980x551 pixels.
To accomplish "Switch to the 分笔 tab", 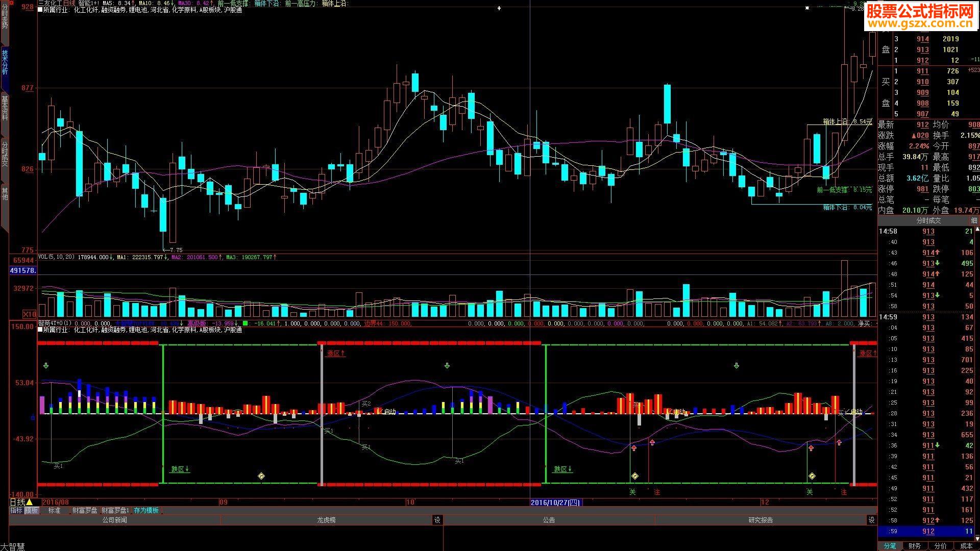I will click(890, 546).
